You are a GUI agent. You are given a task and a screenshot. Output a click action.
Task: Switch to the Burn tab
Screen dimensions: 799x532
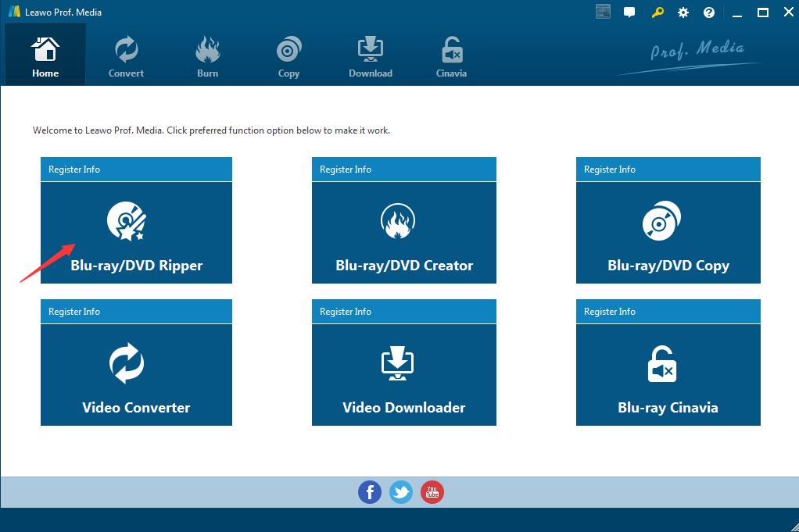tap(207, 56)
